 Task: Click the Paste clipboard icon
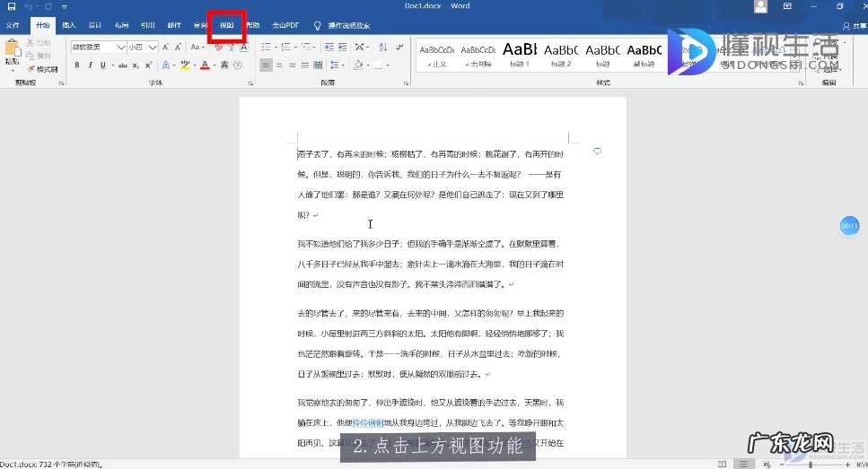point(12,48)
